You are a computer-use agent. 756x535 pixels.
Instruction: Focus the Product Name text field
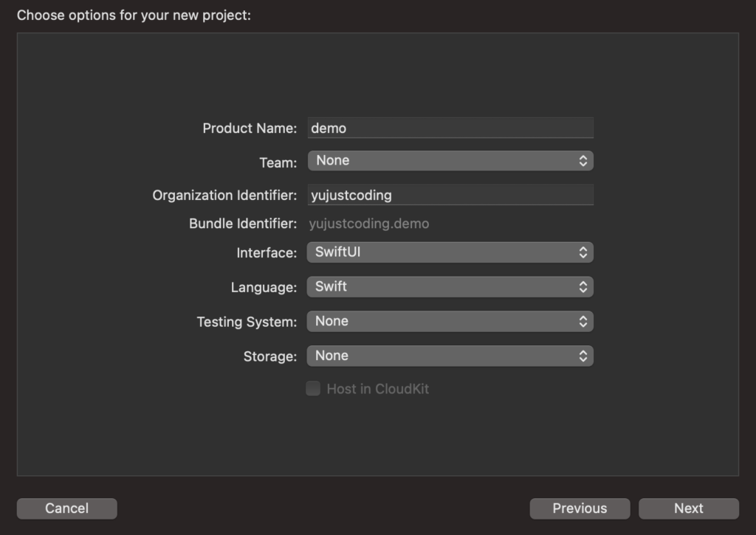[450, 128]
